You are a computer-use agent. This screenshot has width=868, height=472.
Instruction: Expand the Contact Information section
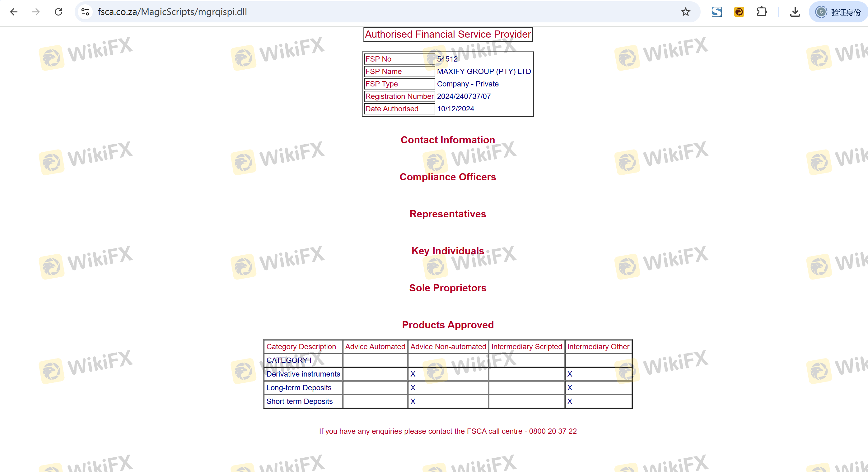pyautogui.click(x=447, y=140)
